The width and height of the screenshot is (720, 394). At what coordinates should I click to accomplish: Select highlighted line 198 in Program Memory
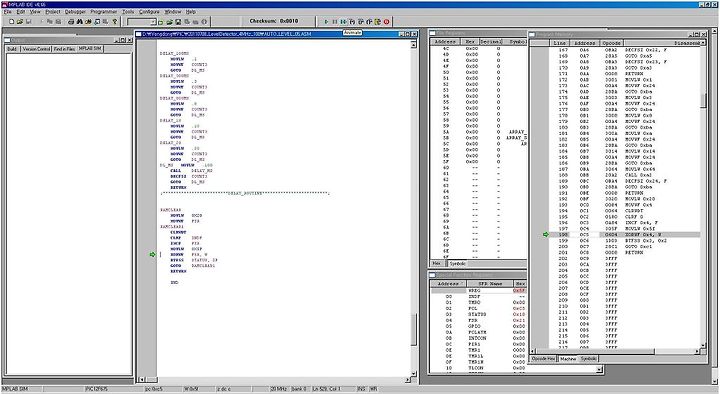(x=624, y=235)
